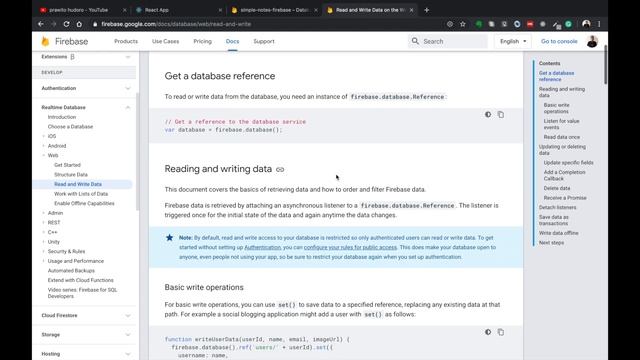Viewport: 640px width, 360px height.
Task: Jump to Listen for value events in Contents
Action: (561, 124)
